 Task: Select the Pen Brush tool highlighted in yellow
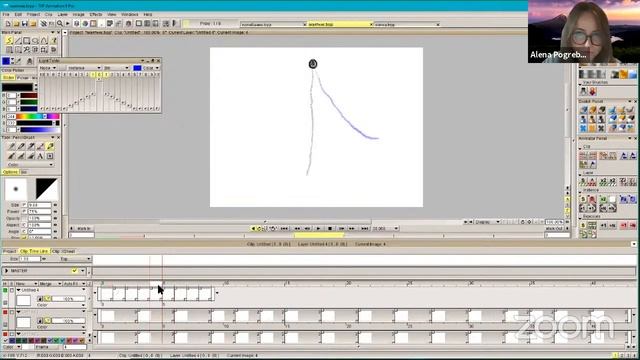coord(50,147)
